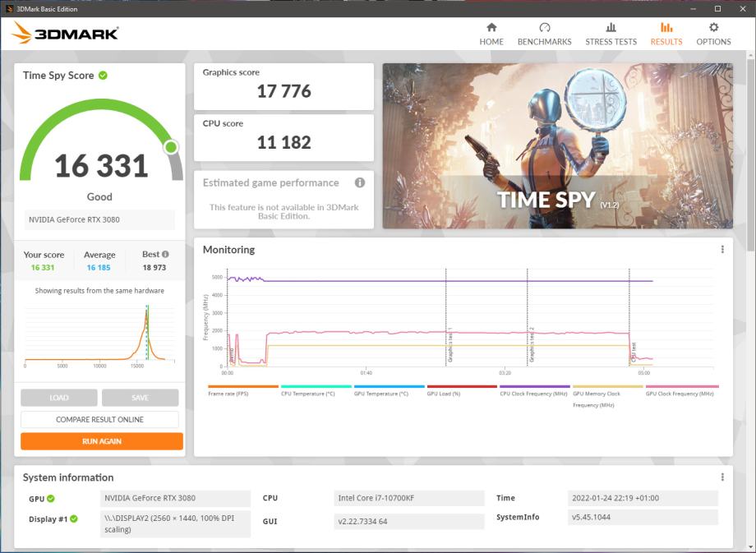Maximize the 3DMark window

coord(718,9)
